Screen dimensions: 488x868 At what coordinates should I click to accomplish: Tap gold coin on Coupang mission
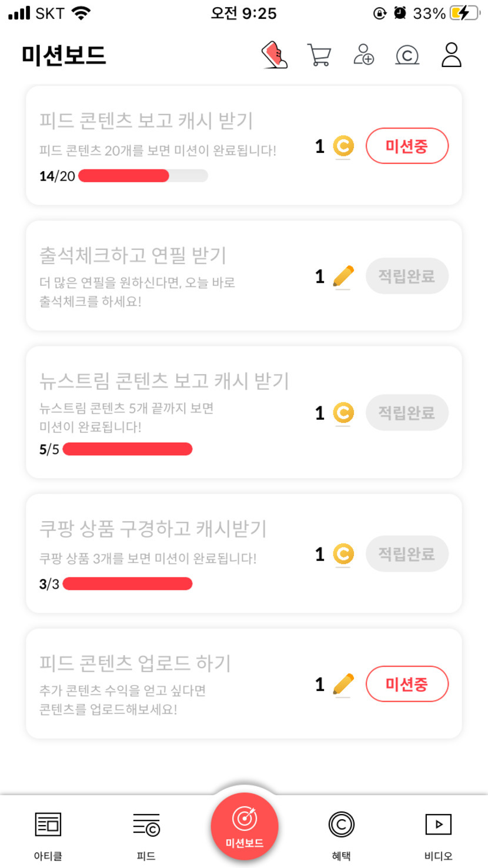(343, 554)
